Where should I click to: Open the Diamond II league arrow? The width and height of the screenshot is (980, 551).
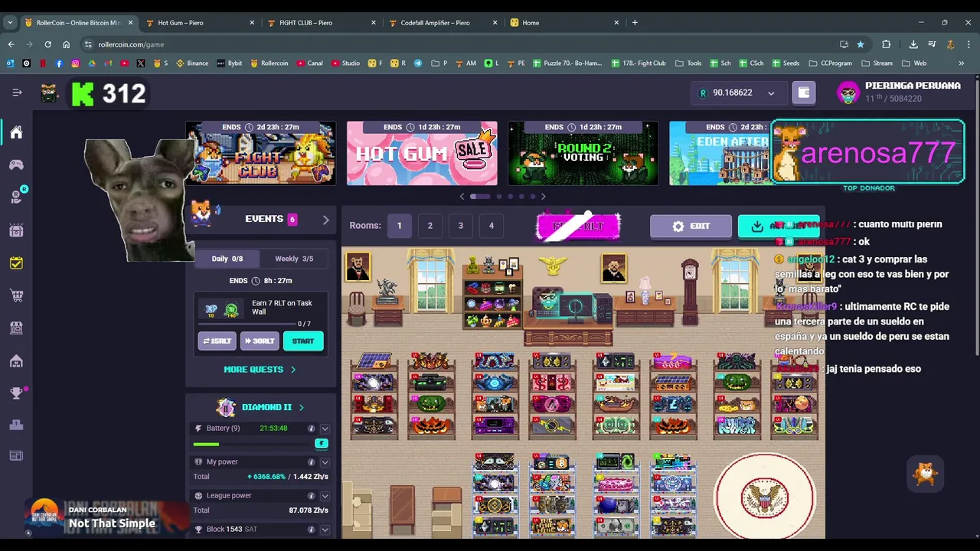point(301,407)
